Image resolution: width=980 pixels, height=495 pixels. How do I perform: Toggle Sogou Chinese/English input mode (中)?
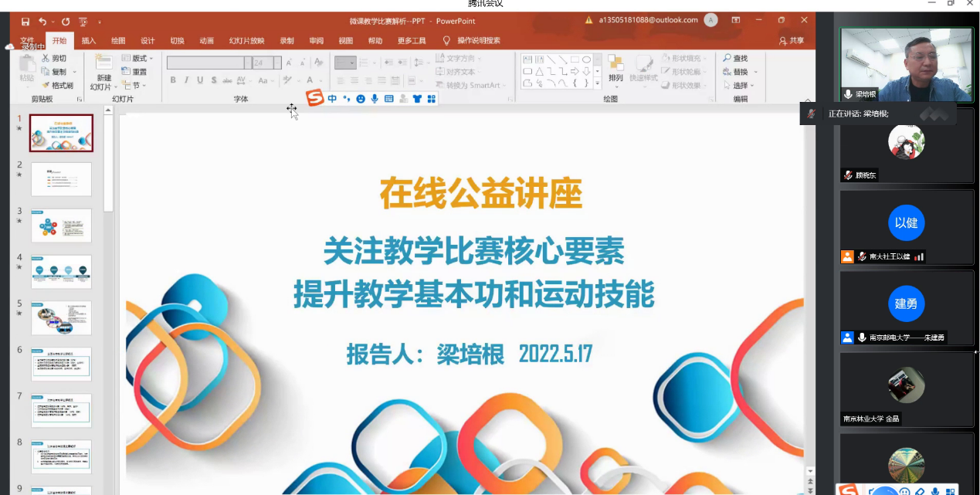[332, 99]
